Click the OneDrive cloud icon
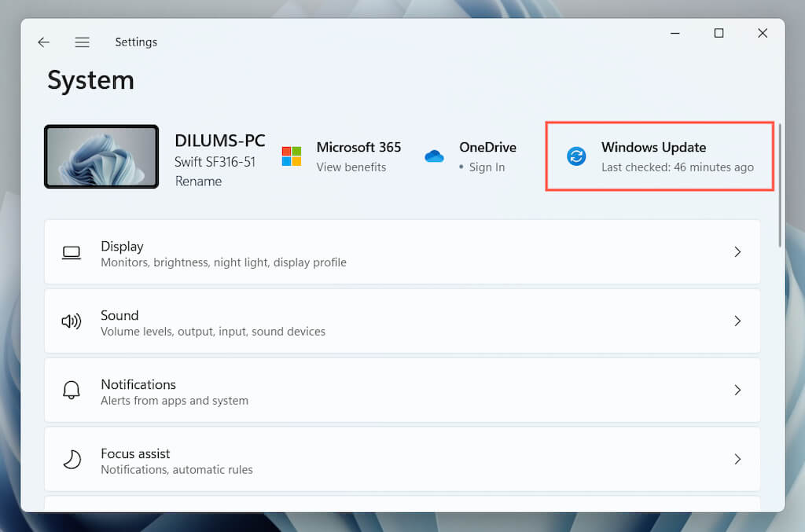This screenshot has width=805, height=532. [435, 156]
